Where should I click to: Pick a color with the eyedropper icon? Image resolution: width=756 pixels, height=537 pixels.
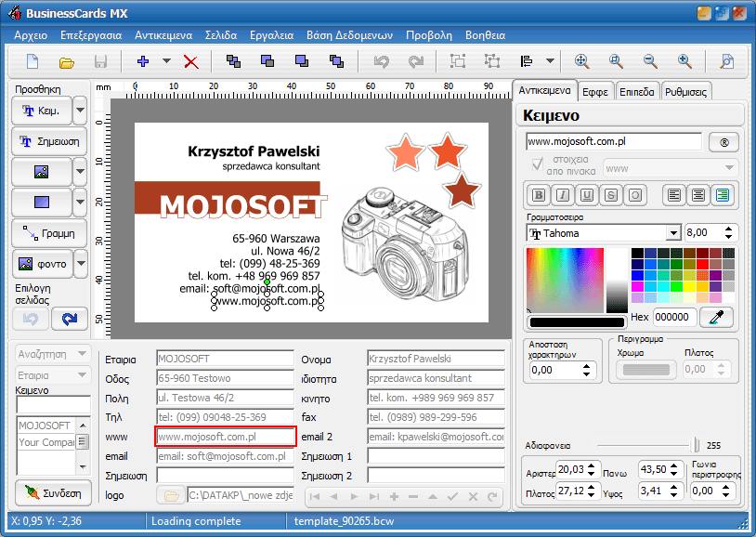(x=716, y=317)
